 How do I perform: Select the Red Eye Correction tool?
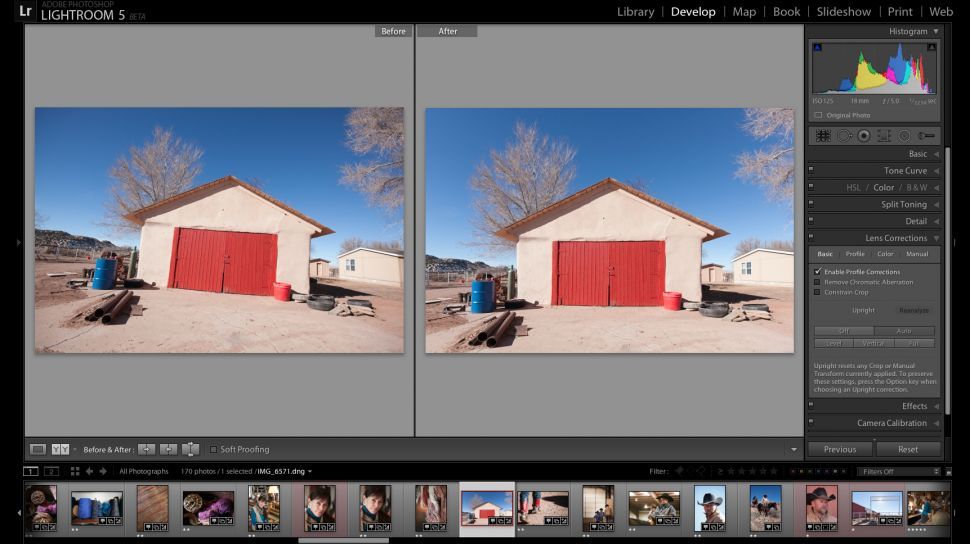coord(864,136)
